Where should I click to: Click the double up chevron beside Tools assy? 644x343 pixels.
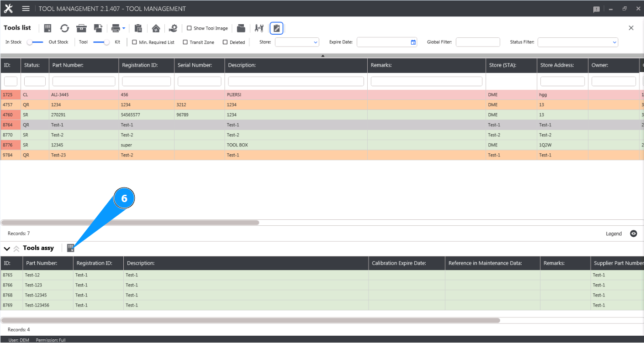16,249
